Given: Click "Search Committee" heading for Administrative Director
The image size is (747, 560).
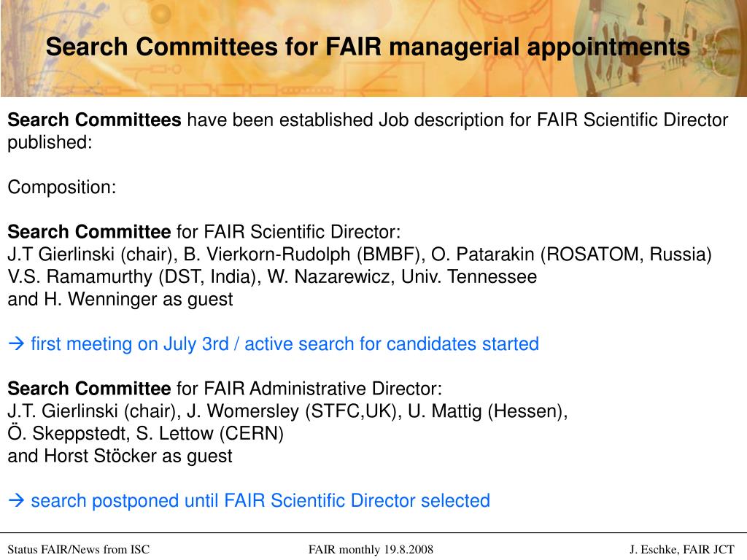Looking at the screenshot, I should 89,389.
